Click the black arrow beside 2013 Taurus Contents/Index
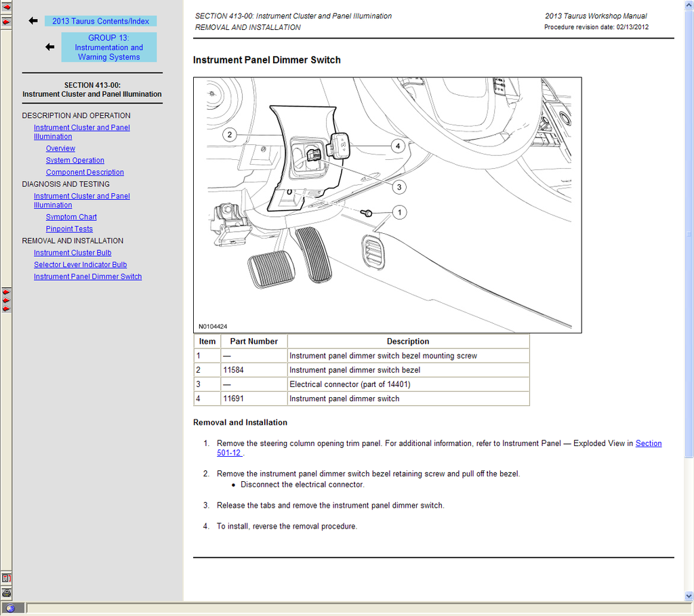The image size is (694, 616). pyautogui.click(x=33, y=21)
